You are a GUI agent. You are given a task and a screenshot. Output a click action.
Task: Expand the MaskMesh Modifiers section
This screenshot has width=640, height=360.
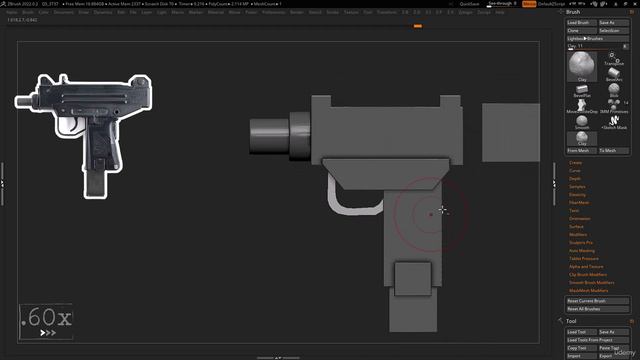pos(589,291)
